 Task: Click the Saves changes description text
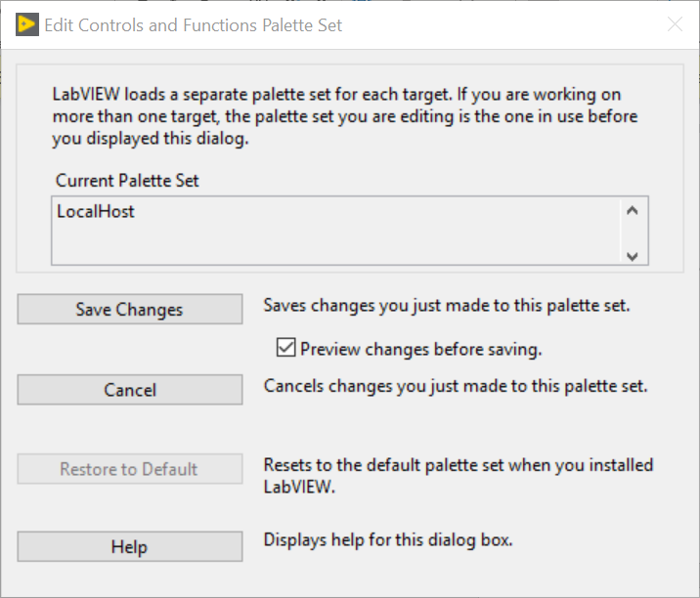(x=447, y=306)
